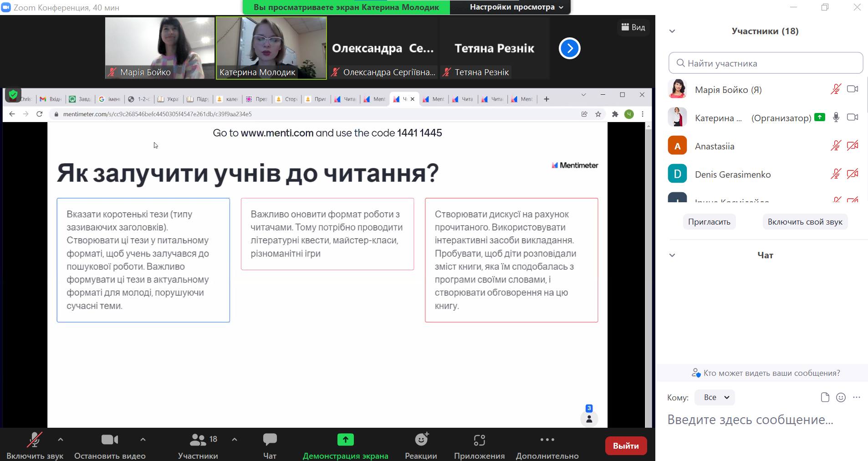Select Катерина Молодик video thumbnail

(x=271, y=48)
